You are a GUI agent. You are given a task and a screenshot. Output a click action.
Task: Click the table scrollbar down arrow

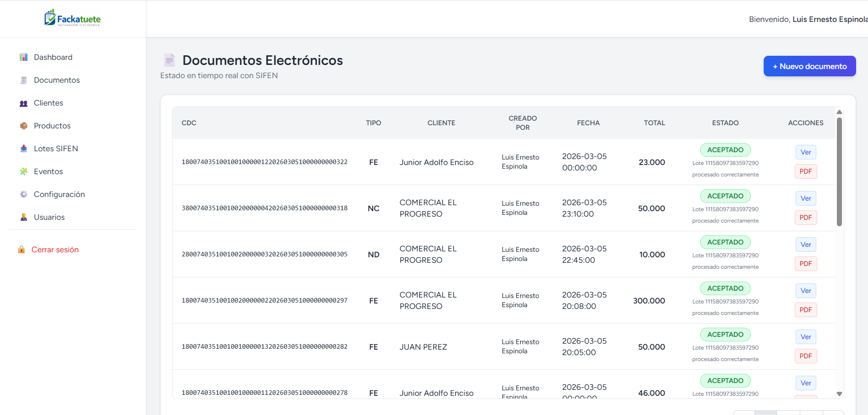click(x=839, y=394)
